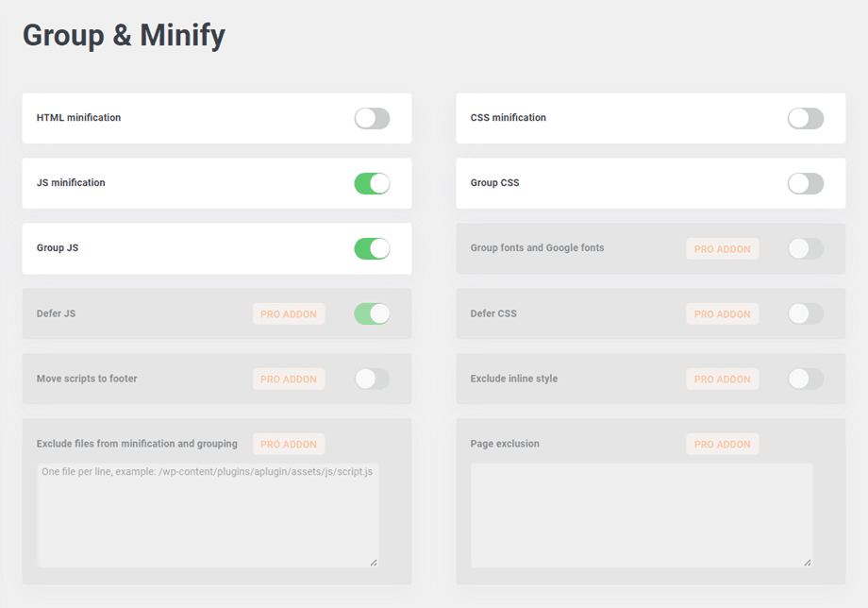Toggle Move scripts to footer switch

pos(372,379)
